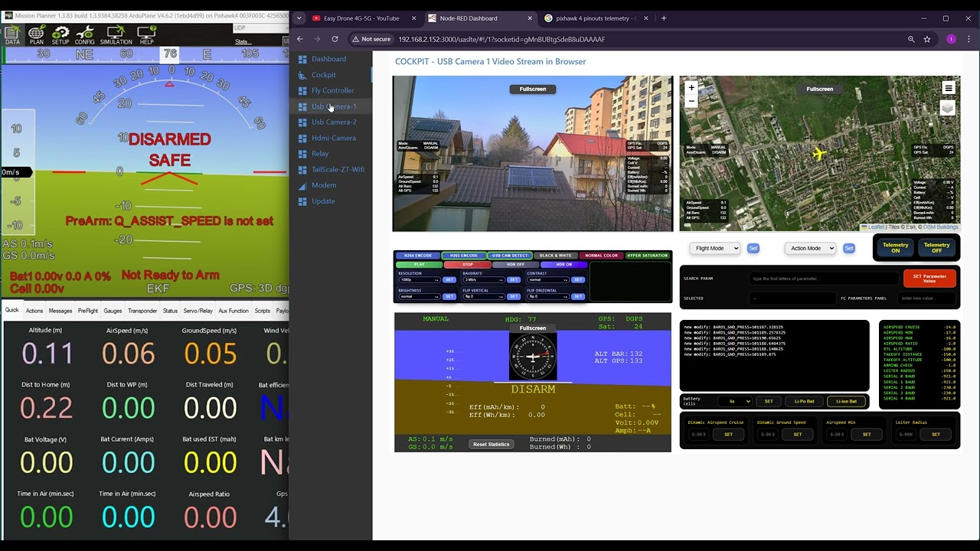Screen dimensions: 980x551
Task: Open the DATA view in Mission Planner
Action: 12,34
